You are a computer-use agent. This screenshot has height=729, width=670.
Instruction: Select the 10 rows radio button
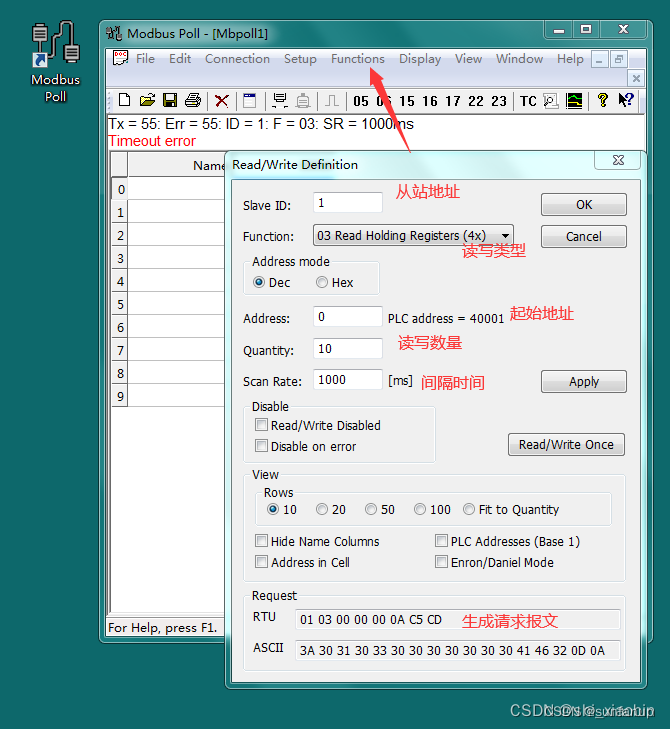click(273, 509)
